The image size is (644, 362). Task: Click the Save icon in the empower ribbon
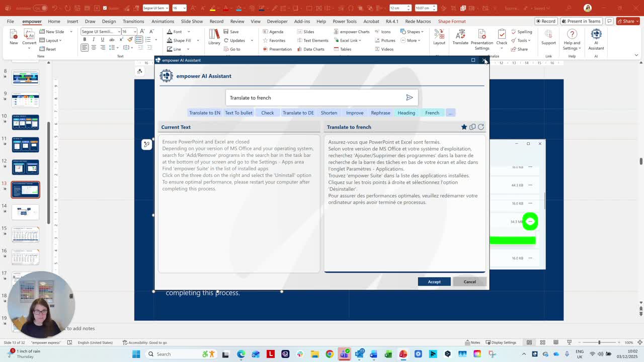click(x=231, y=32)
